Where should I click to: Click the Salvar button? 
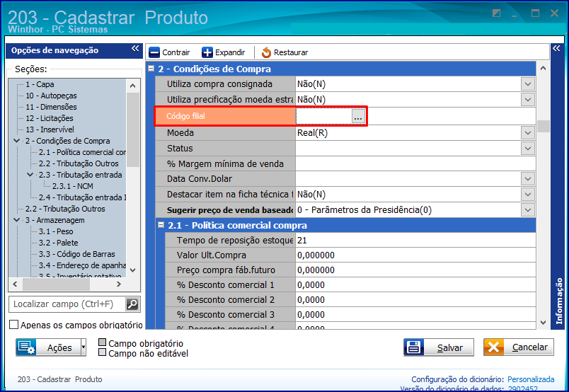pos(439,347)
